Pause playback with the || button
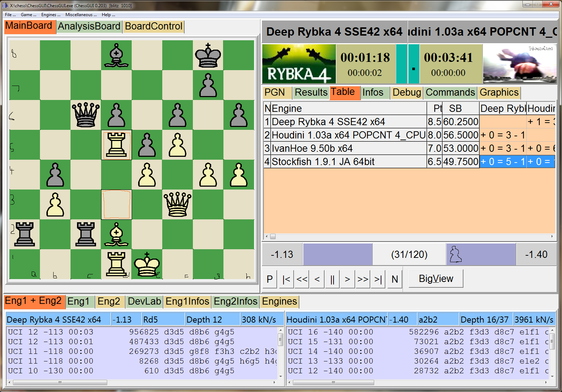 [x=332, y=279]
